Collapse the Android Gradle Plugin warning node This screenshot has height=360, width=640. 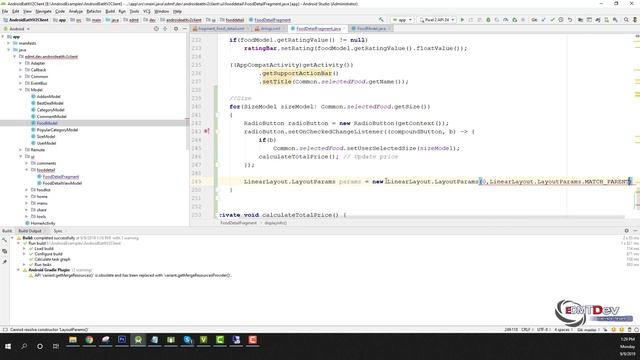(18, 270)
